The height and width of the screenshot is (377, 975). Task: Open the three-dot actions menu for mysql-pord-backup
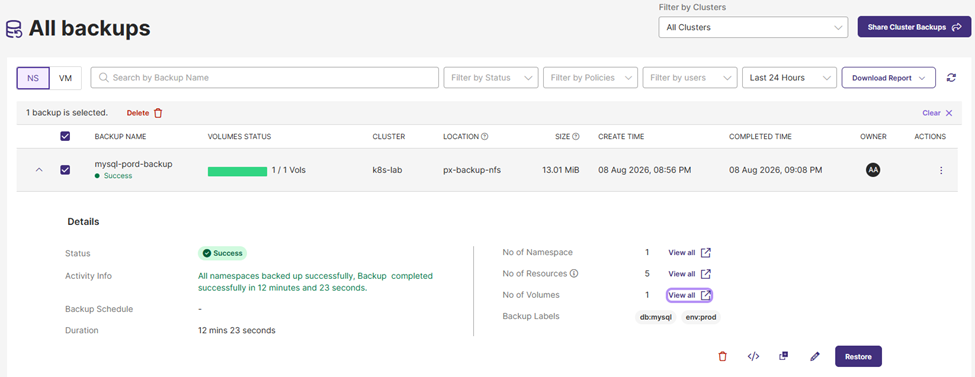pos(941,170)
